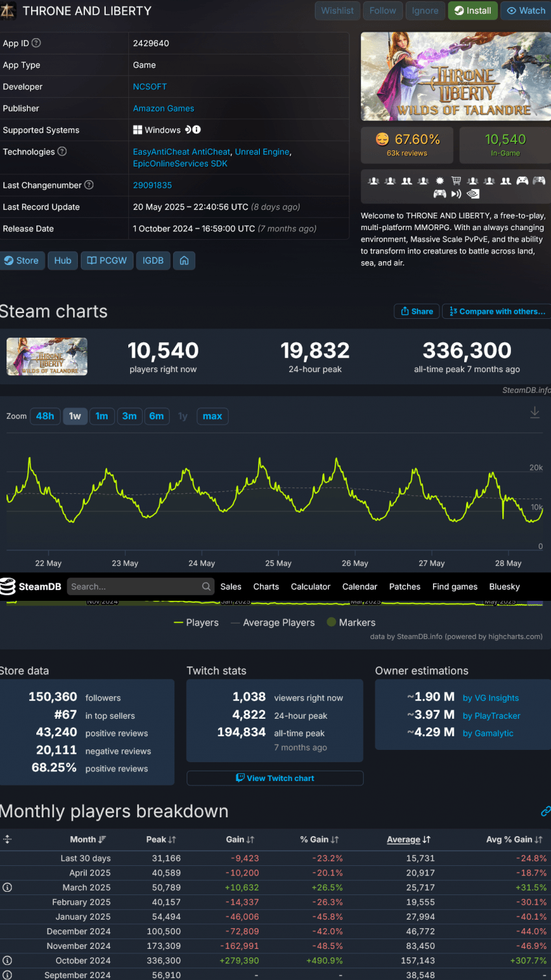Sort the table by Peak column

click(x=161, y=839)
